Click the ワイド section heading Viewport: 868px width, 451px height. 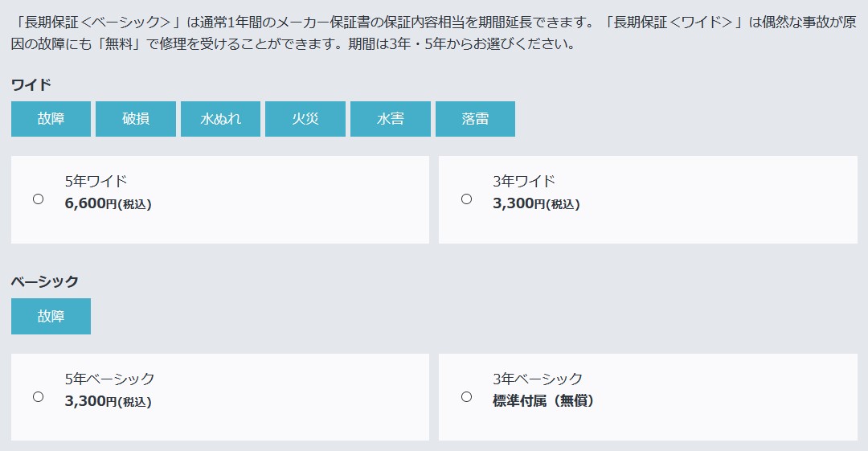click(31, 84)
